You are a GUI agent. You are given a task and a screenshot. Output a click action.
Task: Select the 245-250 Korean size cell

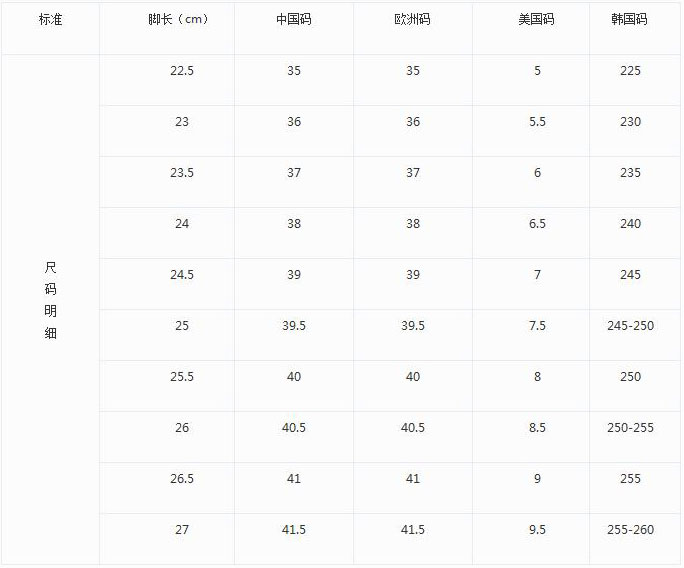[630, 326]
